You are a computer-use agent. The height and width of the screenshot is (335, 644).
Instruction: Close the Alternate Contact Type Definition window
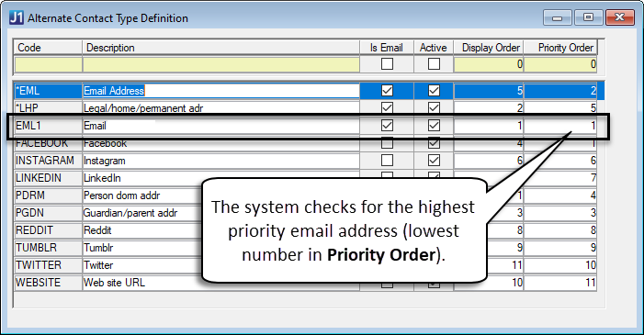coord(619,17)
